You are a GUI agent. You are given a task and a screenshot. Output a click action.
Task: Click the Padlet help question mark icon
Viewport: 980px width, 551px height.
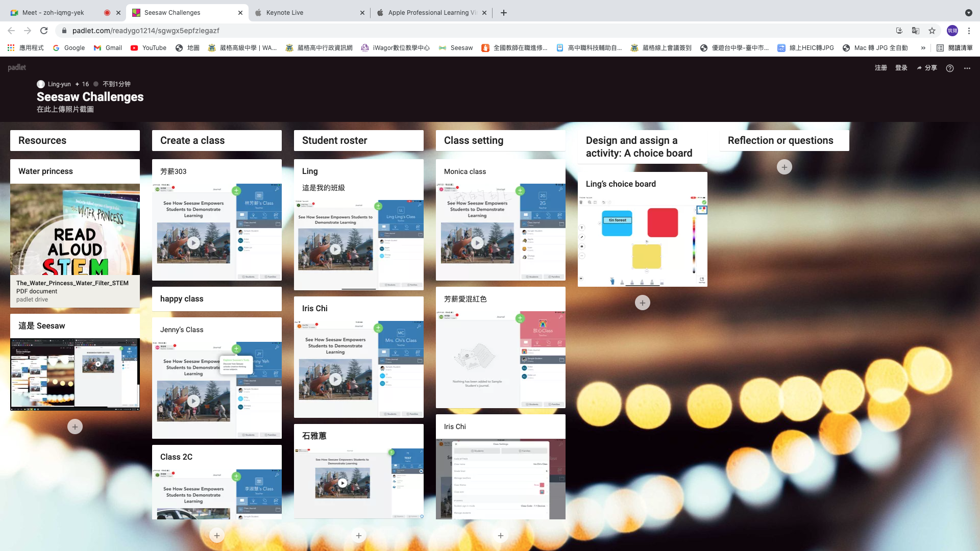coord(949,68)
